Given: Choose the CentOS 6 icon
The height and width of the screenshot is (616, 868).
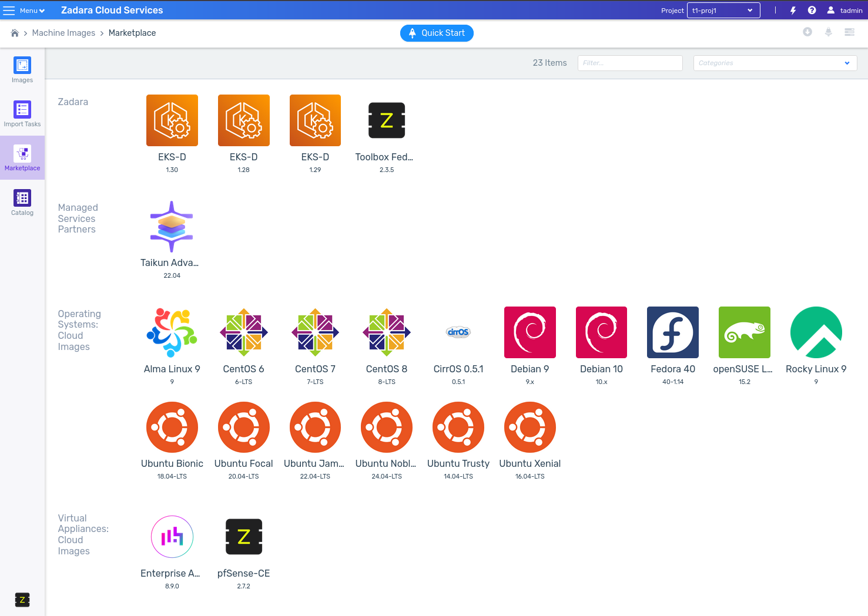Looking at the screenshot, I should [x=243, y=332].
